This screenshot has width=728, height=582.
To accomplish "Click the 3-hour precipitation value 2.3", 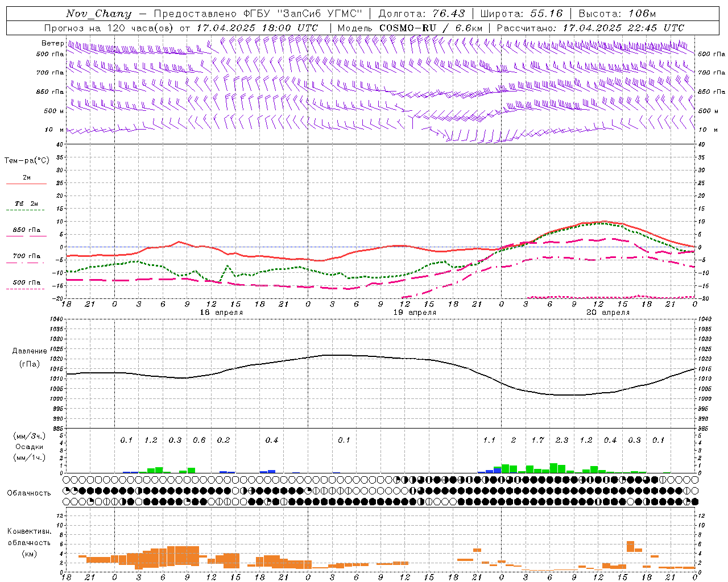I will 562,440.
